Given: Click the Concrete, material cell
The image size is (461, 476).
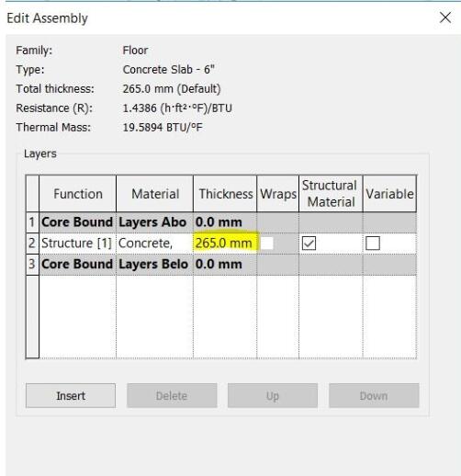Looking at the screenshot, I should click(154, 244).
